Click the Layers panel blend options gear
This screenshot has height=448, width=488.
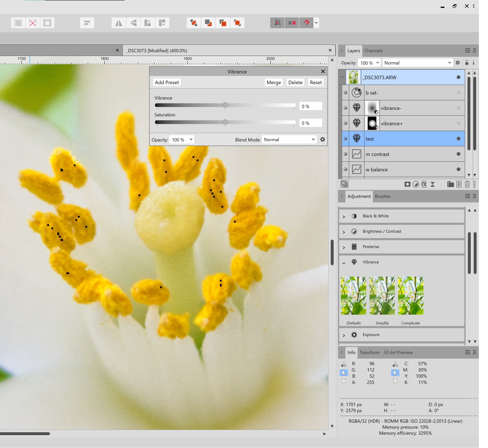(458, 63)
